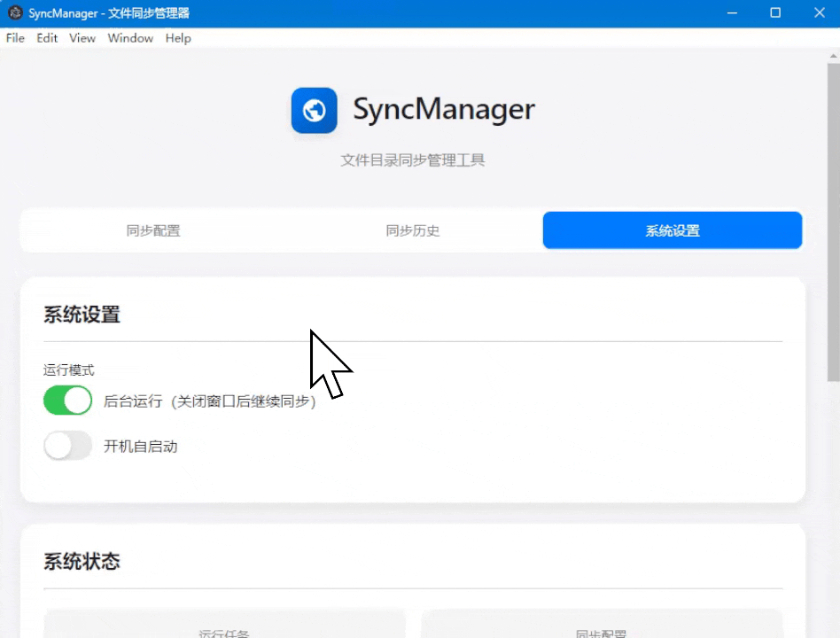Open the Edit menu
This screenshot has width=840, height=638.
coord(46,38)
